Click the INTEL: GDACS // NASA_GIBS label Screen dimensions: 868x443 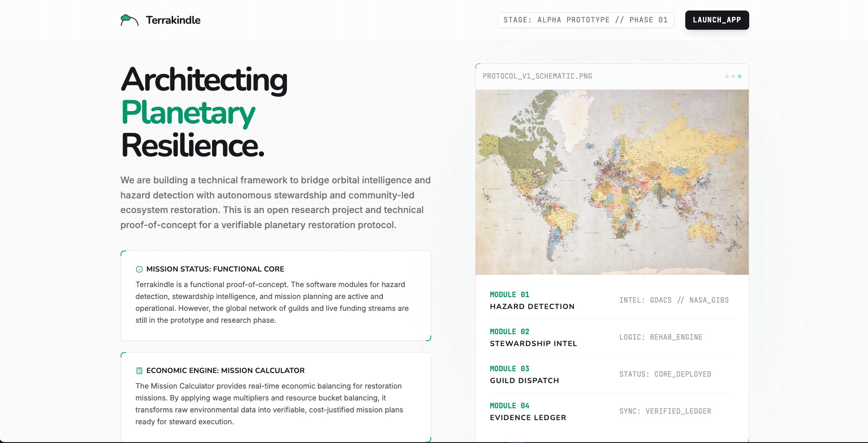674,300
